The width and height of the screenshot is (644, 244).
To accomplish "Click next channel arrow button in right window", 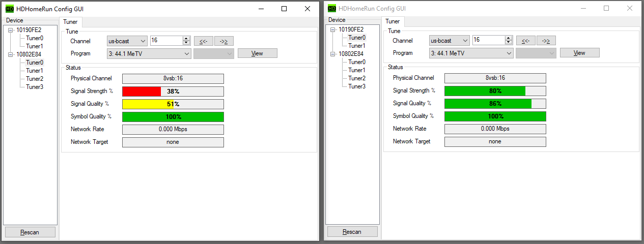I will tap(546, 41).
